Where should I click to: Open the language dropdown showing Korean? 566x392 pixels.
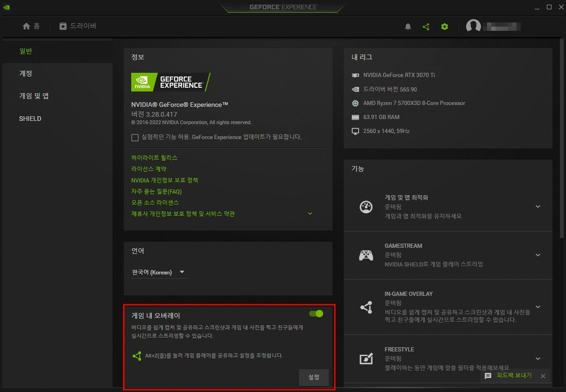(159, 272)
